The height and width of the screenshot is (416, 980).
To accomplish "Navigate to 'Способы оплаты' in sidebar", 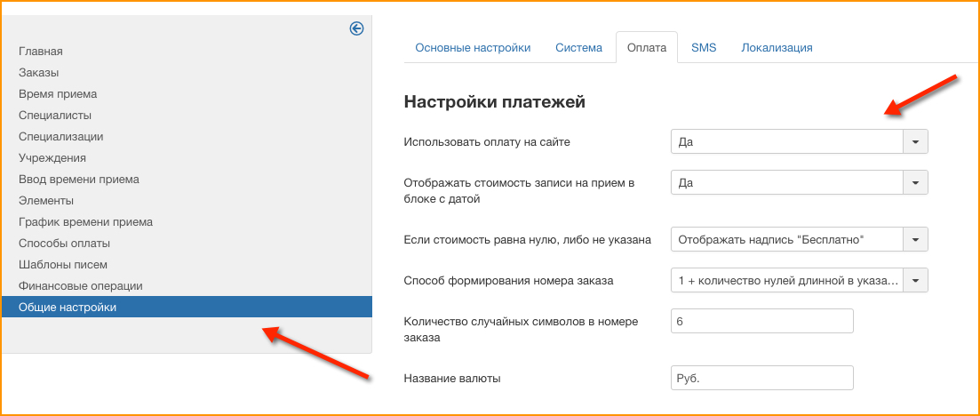I will click(x=64, y=244).
